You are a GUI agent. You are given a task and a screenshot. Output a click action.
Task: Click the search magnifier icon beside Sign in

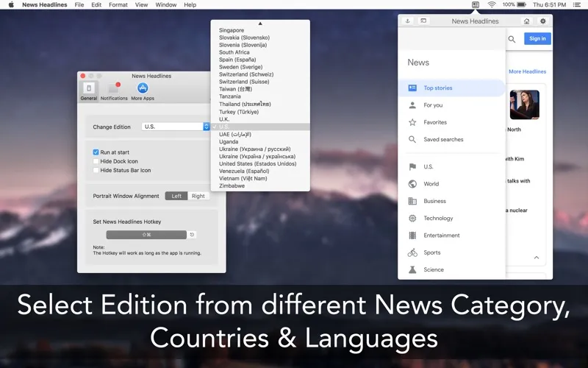[x=512, y=39]
